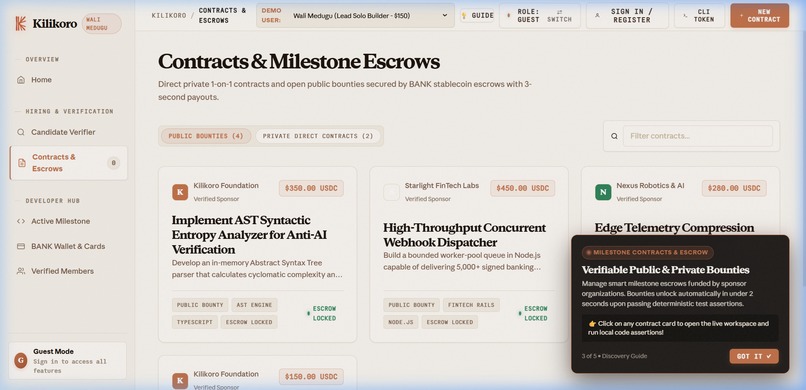Click the lightbulb icon in Guide button
The height and width of the screenshot is (390, 806).
(465, 15)
